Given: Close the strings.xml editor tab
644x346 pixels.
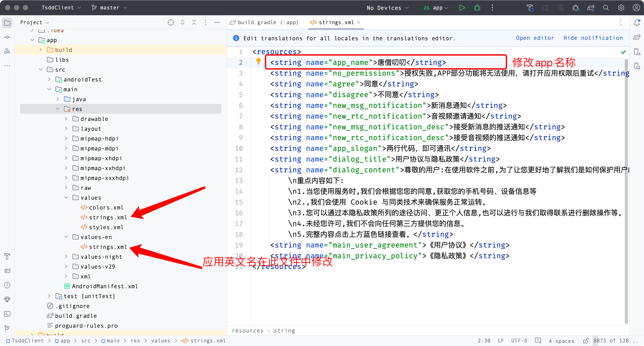Looking at the screenshot, I should [359, 23].
